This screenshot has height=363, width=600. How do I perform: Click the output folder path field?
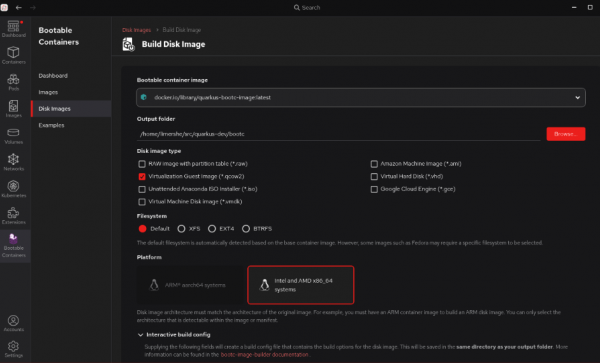click(339, 134)
